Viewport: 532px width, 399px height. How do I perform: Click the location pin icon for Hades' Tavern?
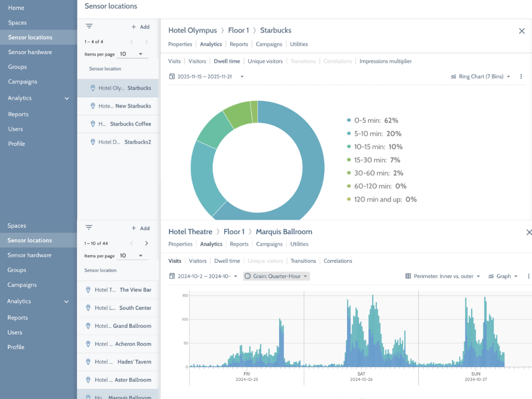[x=88, y=362]
